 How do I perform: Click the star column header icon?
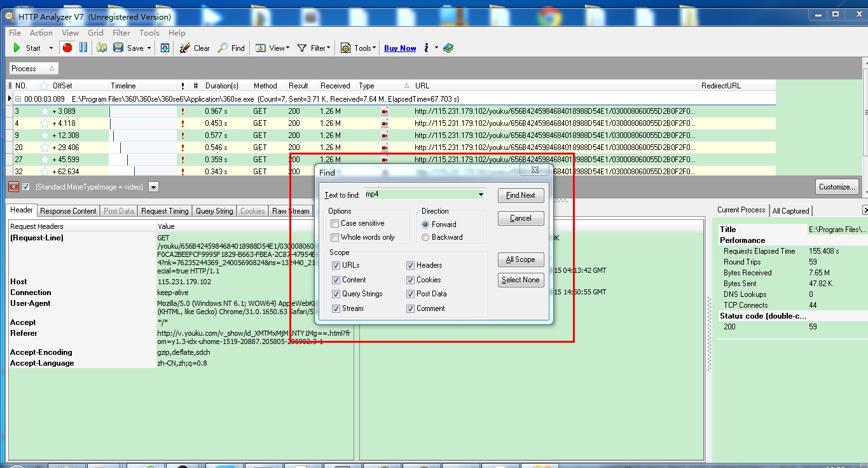point(44,86)
